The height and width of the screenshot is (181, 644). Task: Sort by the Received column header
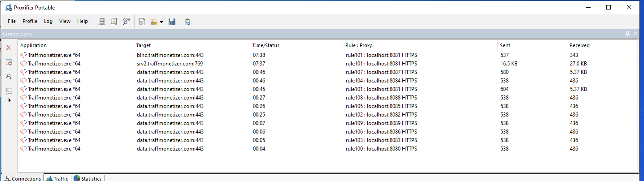pyautogui.click(x=601, y=45)
